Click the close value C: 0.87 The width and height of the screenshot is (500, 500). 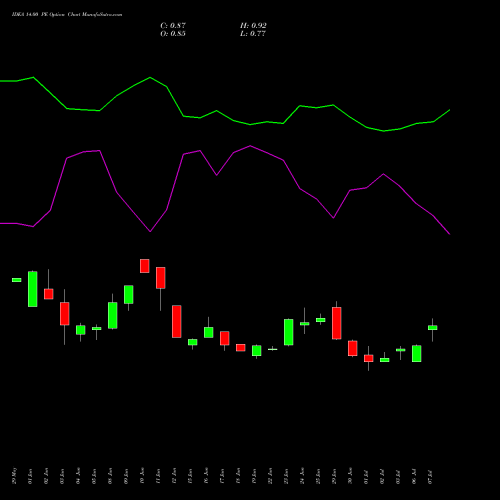pos(173,26)
